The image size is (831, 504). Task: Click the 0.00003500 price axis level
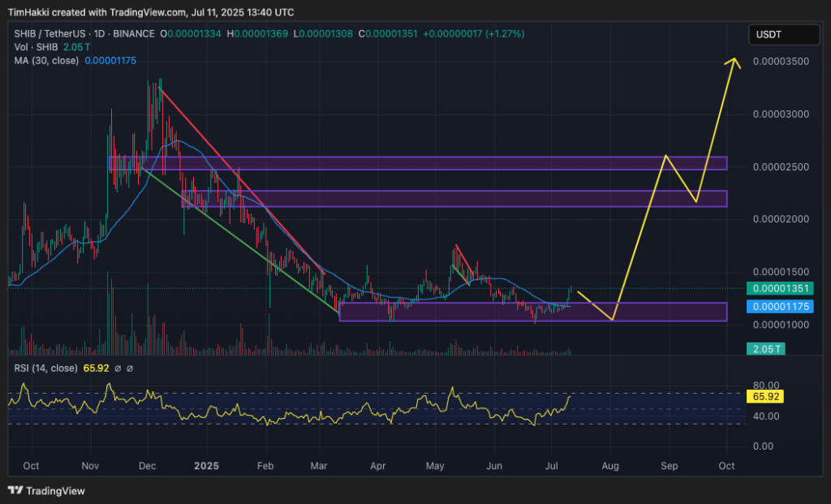tap(781, 62)
